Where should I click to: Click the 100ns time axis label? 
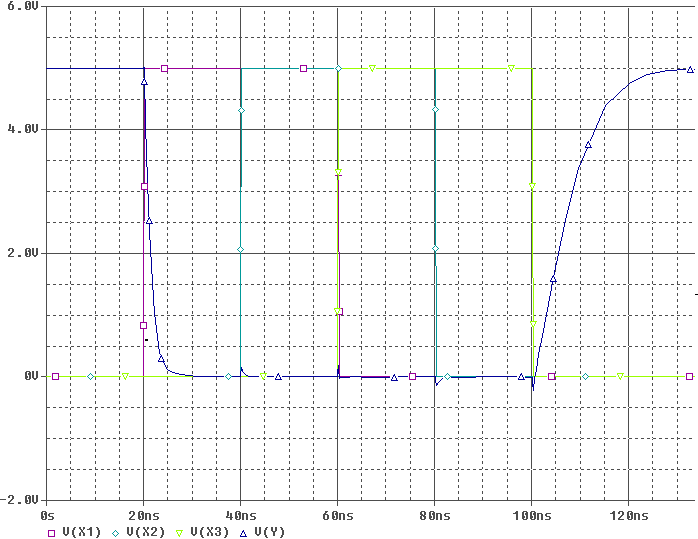(x=532, y=516)
